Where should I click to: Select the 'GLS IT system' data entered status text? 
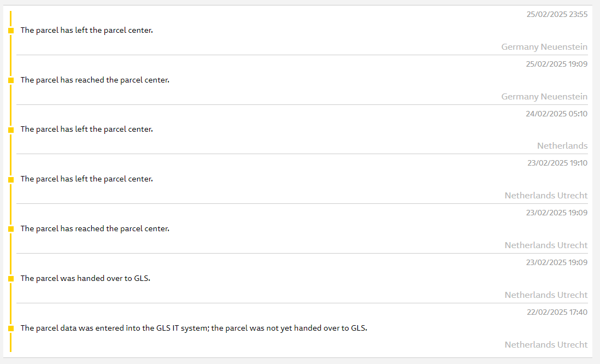tap(193, 328)
